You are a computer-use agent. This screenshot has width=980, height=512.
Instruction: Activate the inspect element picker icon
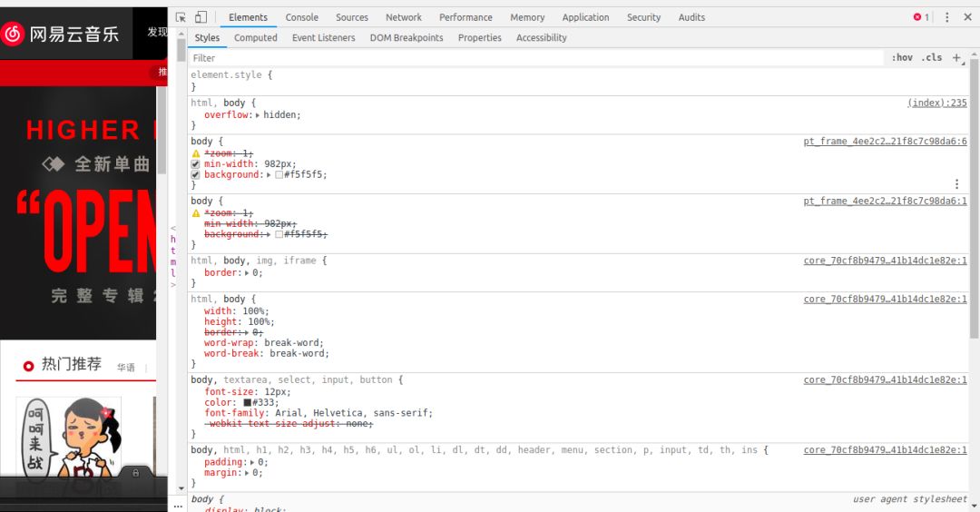[x=181, y=17]
